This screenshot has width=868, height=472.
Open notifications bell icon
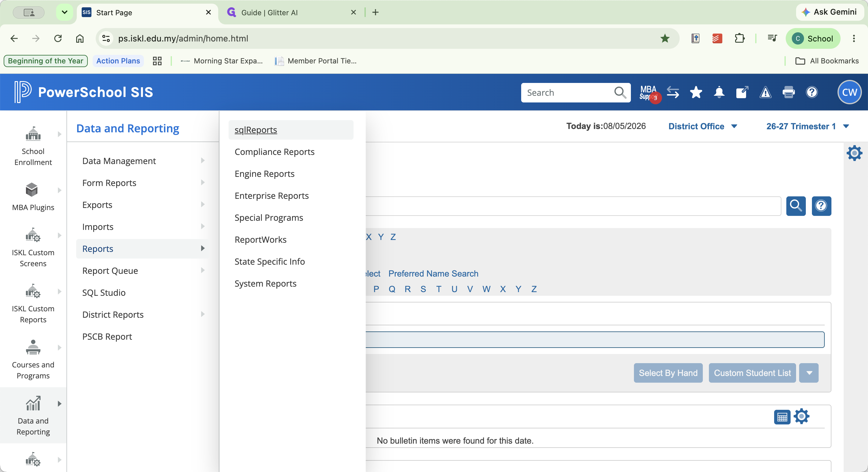719,92
